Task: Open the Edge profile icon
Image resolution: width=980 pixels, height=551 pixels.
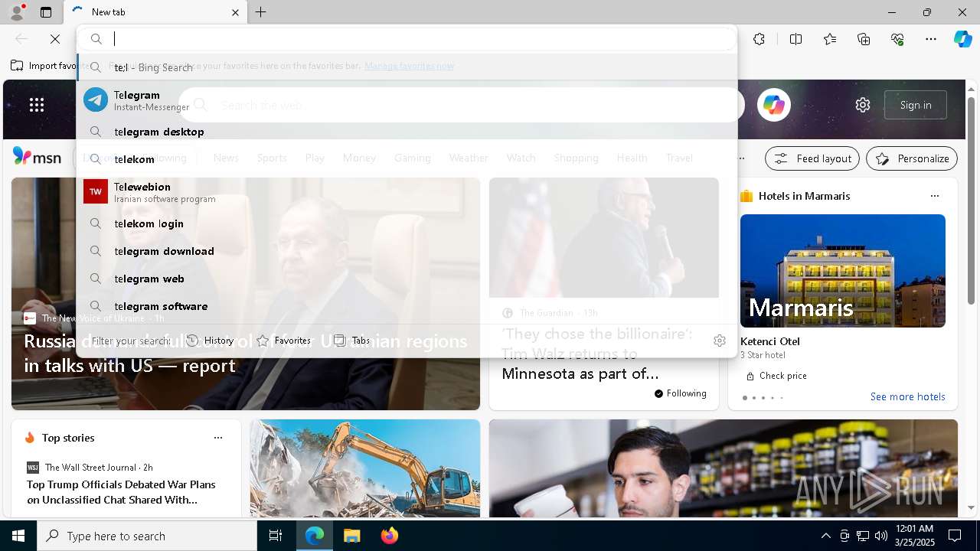Action: (x=16, y=12)
